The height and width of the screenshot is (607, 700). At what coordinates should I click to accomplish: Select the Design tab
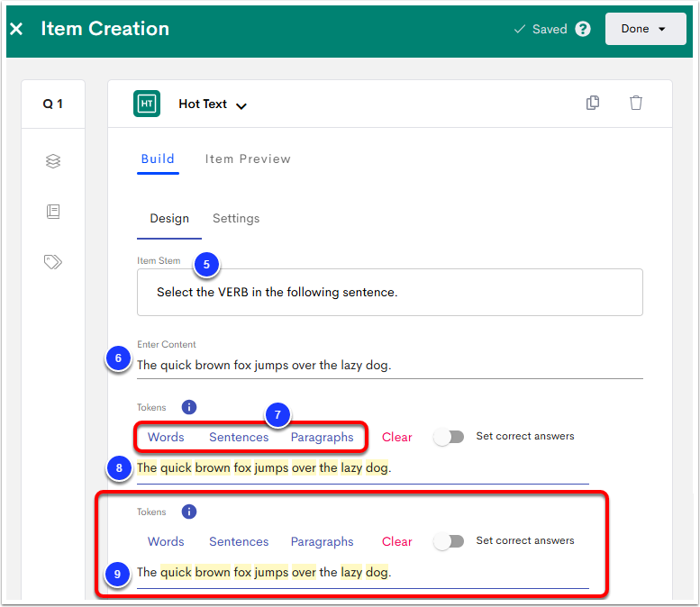(169, 218)
